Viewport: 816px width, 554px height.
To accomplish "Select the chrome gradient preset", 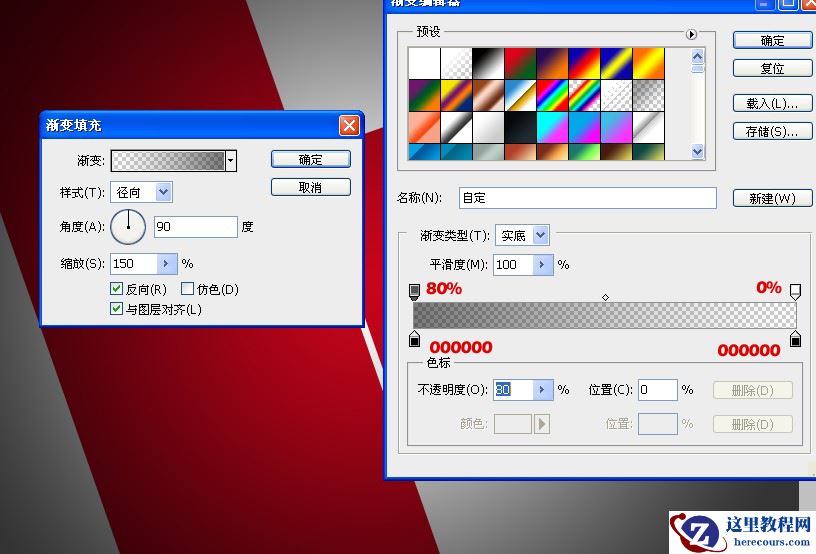I will [x=520, y=95].
